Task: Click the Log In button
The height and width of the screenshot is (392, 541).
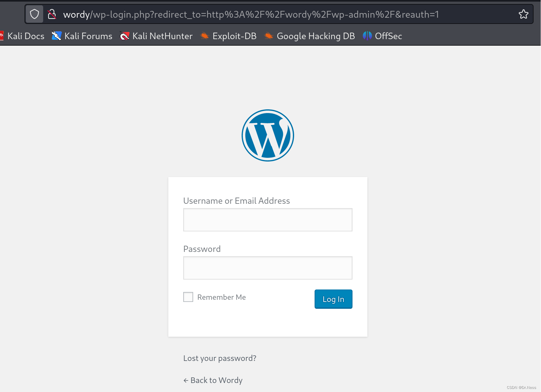Action: coord(334,299)
